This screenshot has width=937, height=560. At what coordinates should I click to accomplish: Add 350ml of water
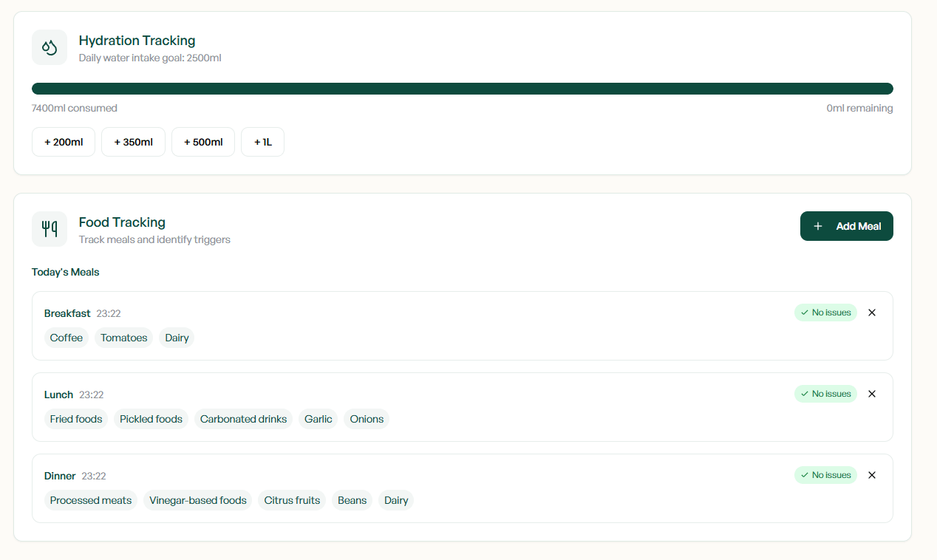click(x=133, y=142)
